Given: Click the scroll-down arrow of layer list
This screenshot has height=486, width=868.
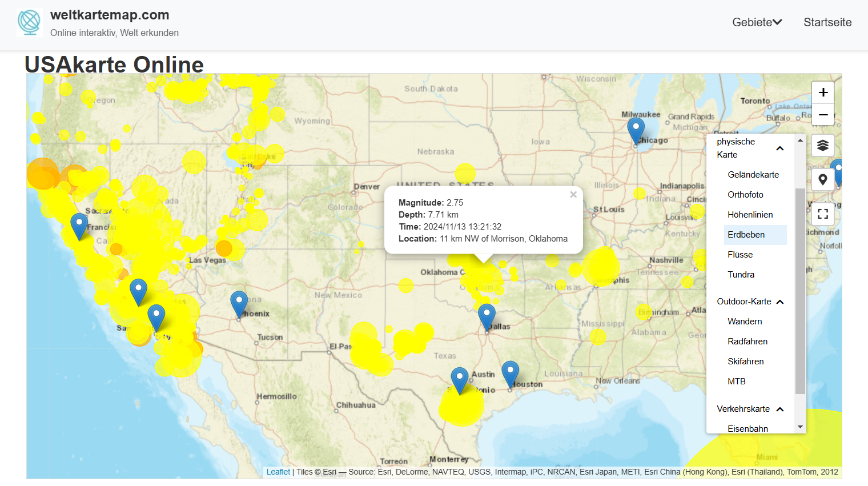Looking at the screenshot, I should pos(800,427).
